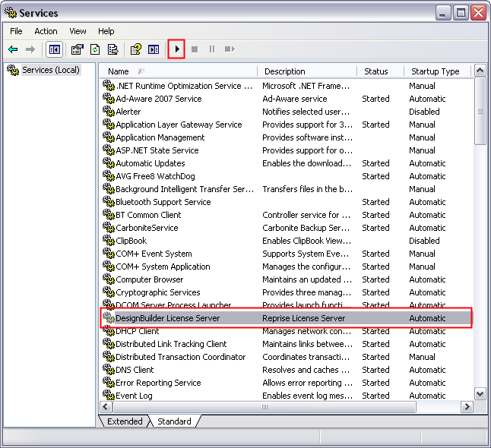Click the horizontal scrollbar right arrow
This screenshot has width=491, height=448.
pos(465,407)
